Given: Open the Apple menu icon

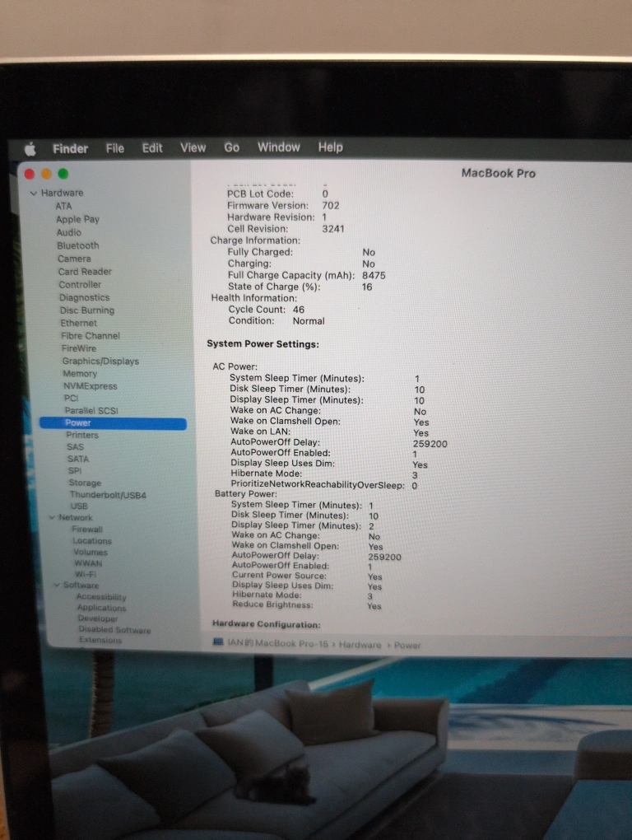Looking at the screenshot, I should [x=30, y=149].
